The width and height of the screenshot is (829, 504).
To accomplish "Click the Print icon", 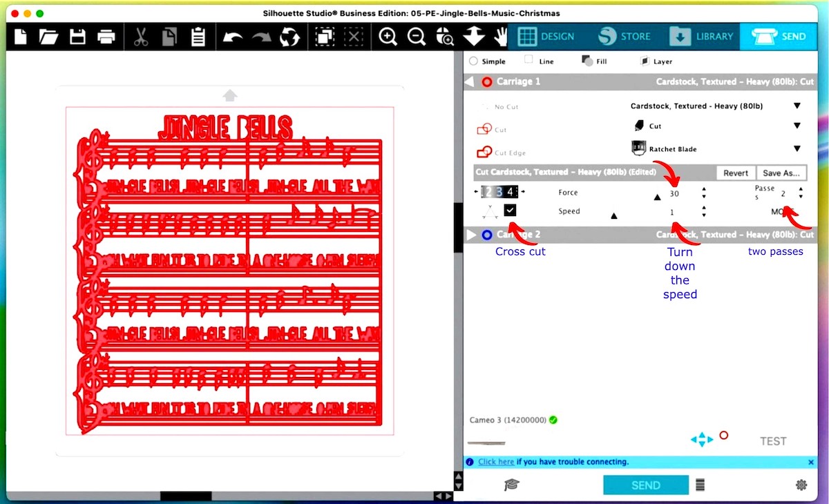I will pos(106,37).
